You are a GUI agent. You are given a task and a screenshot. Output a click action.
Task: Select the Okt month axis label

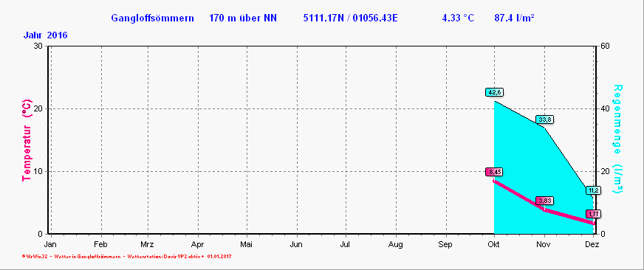click(x=494, y=245)
